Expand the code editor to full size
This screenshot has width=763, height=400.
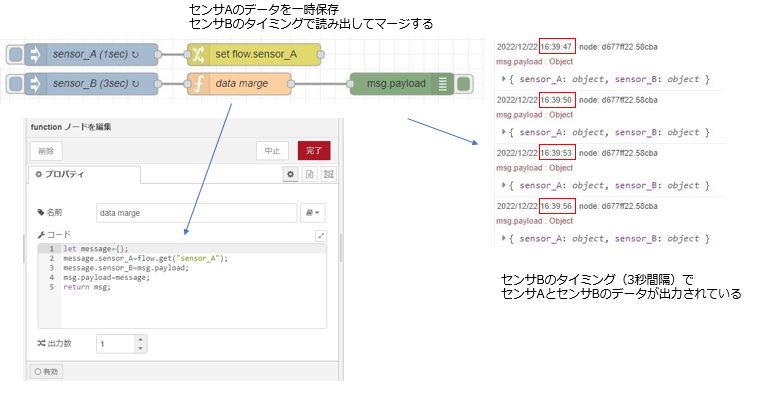tap(321, 235)
